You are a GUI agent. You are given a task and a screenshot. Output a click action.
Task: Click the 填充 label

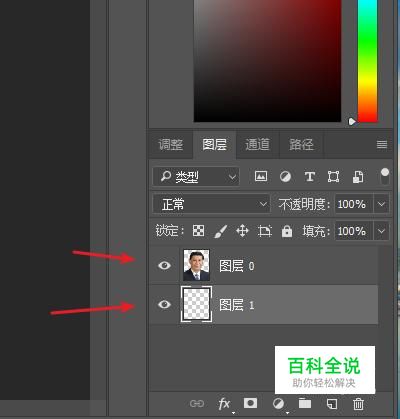[x=316, y=231]
